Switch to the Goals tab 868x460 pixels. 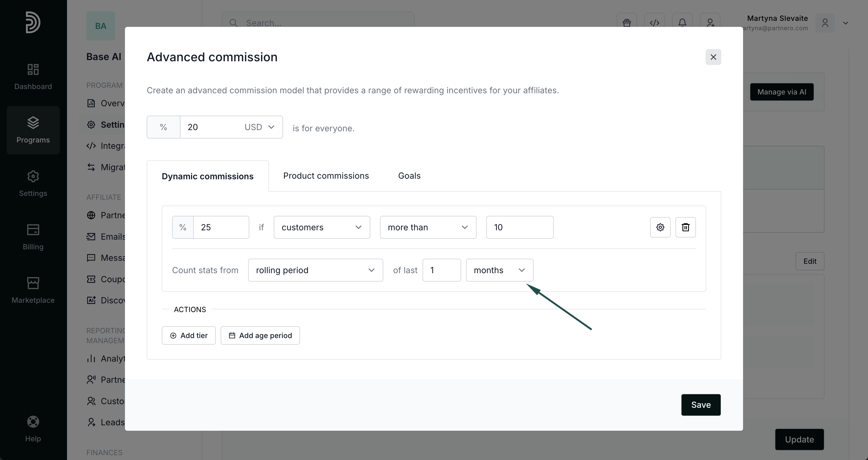[409, 176]
